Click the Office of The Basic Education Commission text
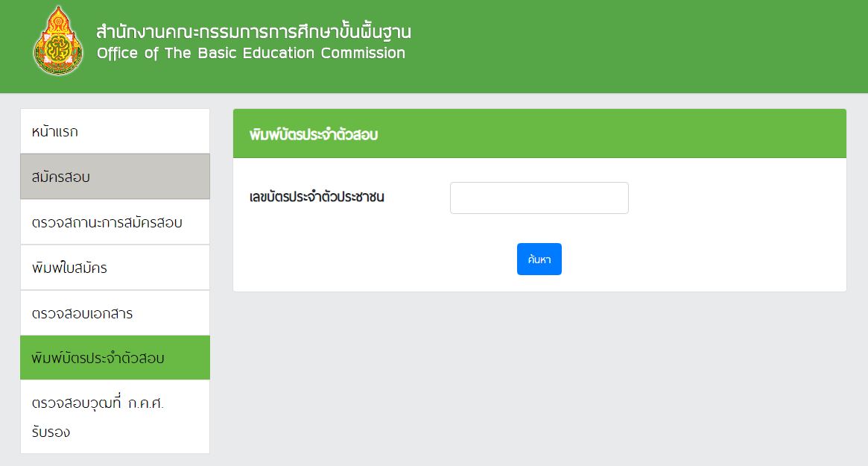Screen dimensions: 868x466 coord(251,53)
